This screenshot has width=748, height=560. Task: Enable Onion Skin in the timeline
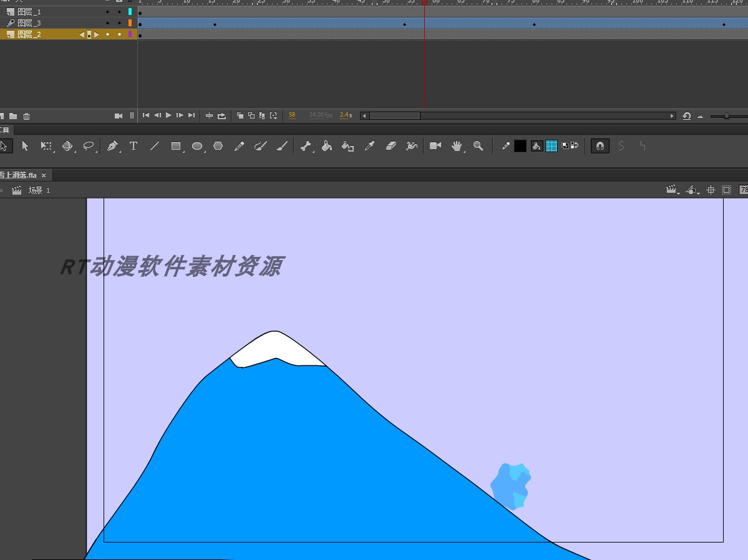tap(240, 115)
